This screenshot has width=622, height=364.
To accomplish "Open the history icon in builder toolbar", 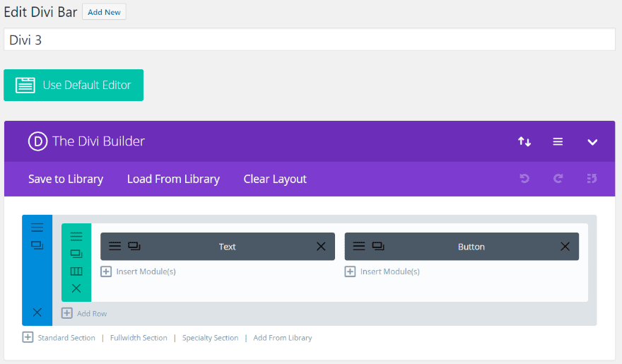I will tap(592, 179).
